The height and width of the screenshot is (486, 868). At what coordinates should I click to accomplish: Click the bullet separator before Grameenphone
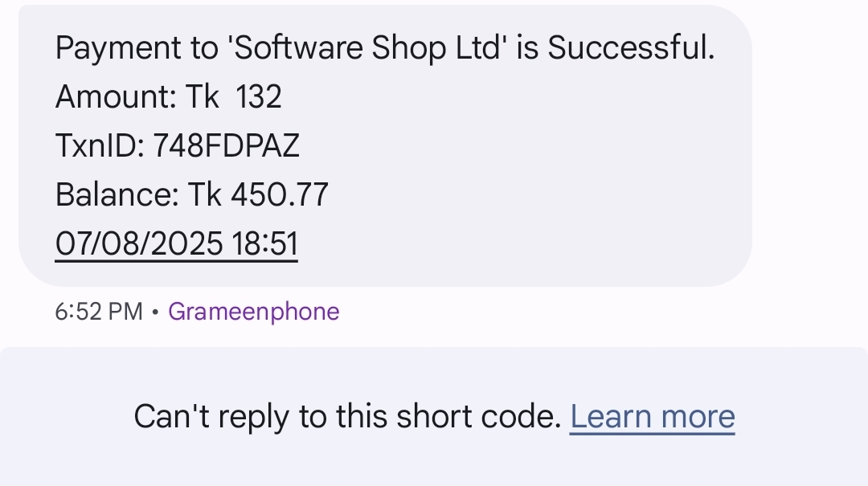[156, 312]
